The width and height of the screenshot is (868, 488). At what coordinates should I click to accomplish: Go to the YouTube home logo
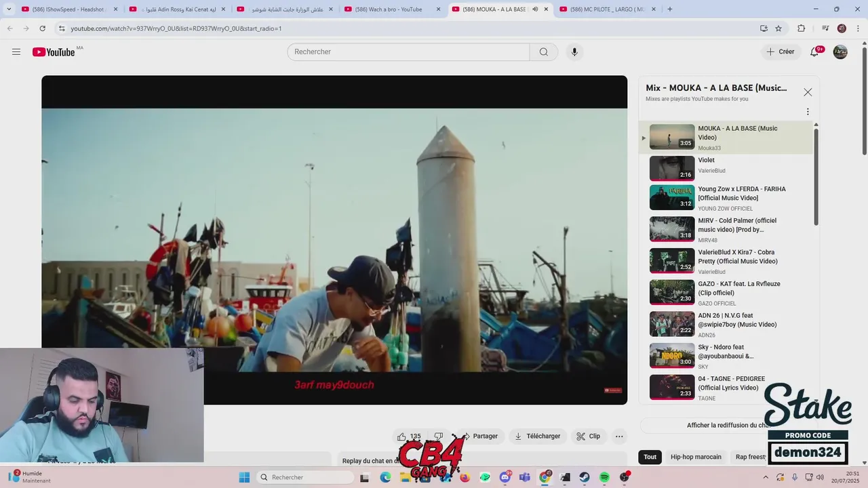[x=54, y=52]
